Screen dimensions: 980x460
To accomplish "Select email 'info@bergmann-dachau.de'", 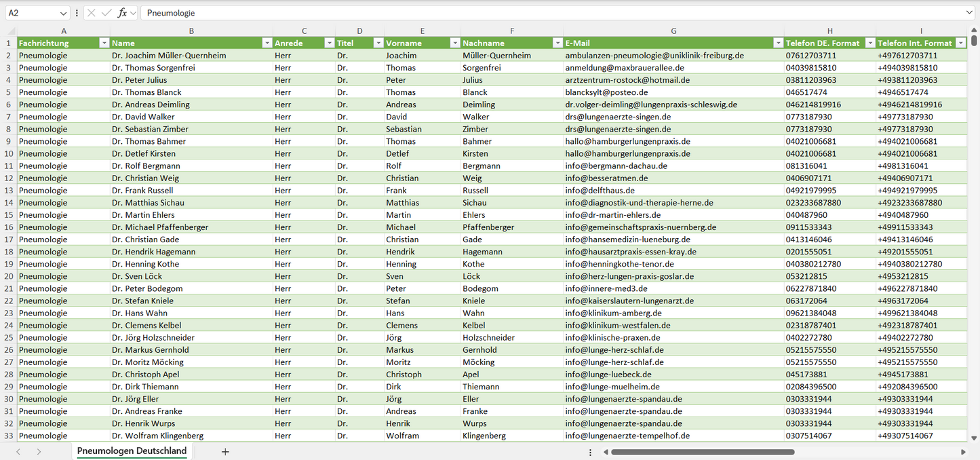I will [x=673, y=166].
